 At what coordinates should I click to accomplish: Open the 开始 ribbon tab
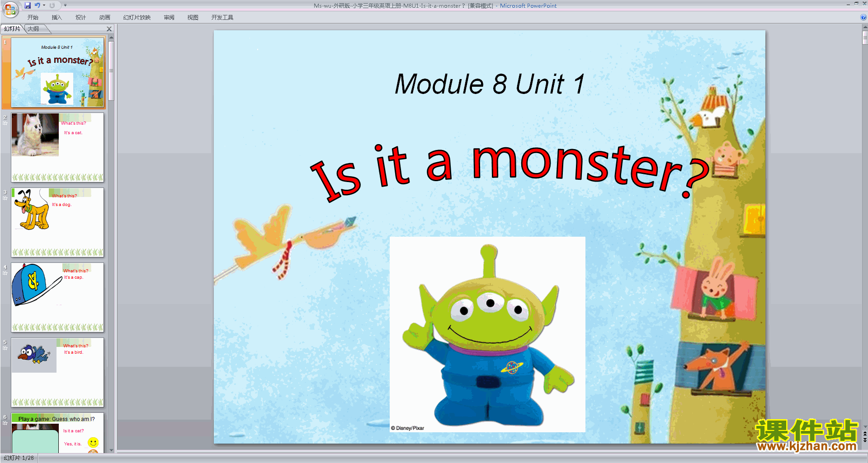33,18
